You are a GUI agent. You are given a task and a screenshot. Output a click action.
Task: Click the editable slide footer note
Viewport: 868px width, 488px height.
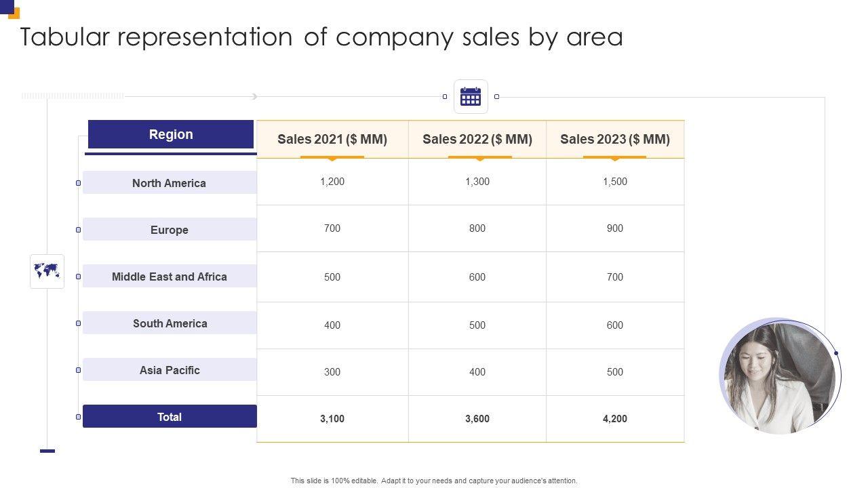[434, 481]
